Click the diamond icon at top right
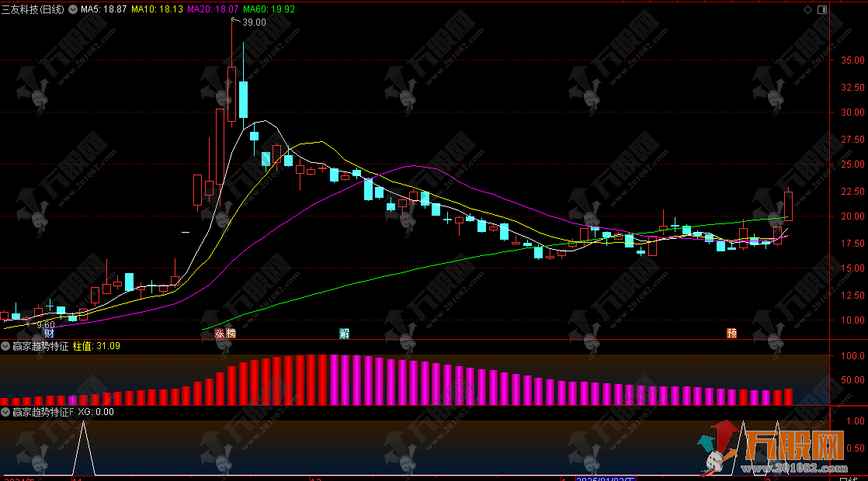This screenshot has height=481, width=868. click(x=807, y=9)
